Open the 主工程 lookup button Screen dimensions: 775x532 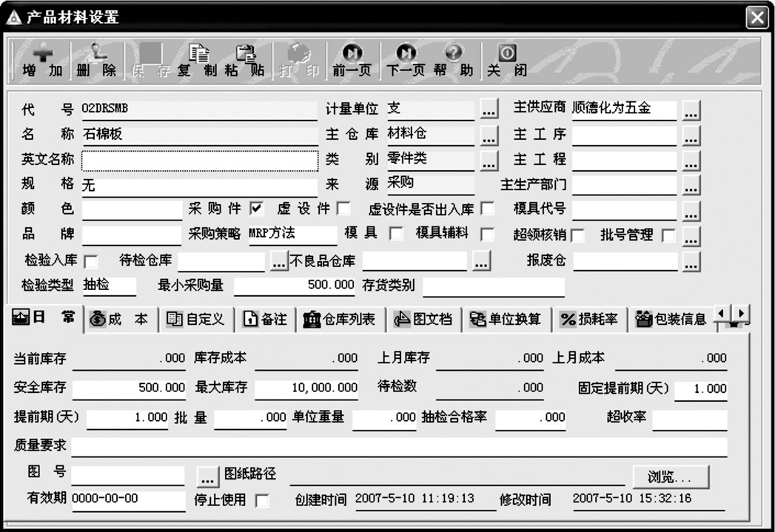click(691, 161)
